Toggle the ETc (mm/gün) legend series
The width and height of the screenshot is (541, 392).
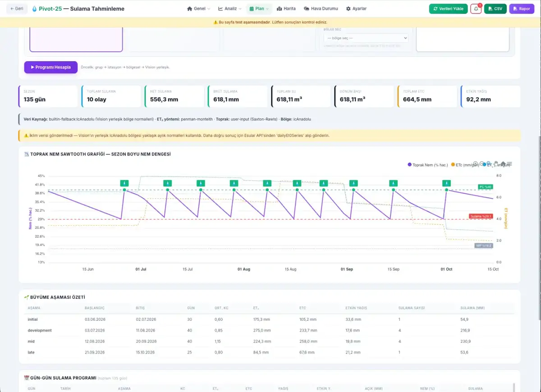pyautogui.click(x=465, y=165)
